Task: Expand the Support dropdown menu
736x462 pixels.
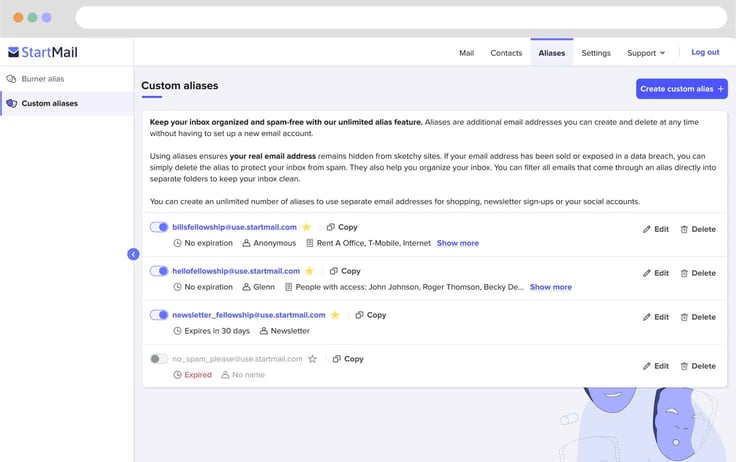Action: pos(646,53)
